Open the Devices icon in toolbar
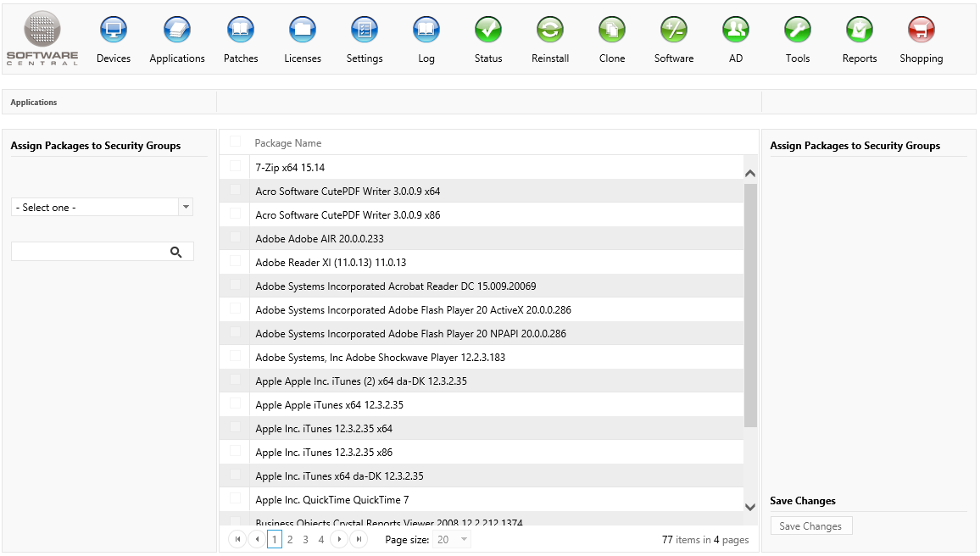Screen dimensions: 980x556 [x=113, y=31]
